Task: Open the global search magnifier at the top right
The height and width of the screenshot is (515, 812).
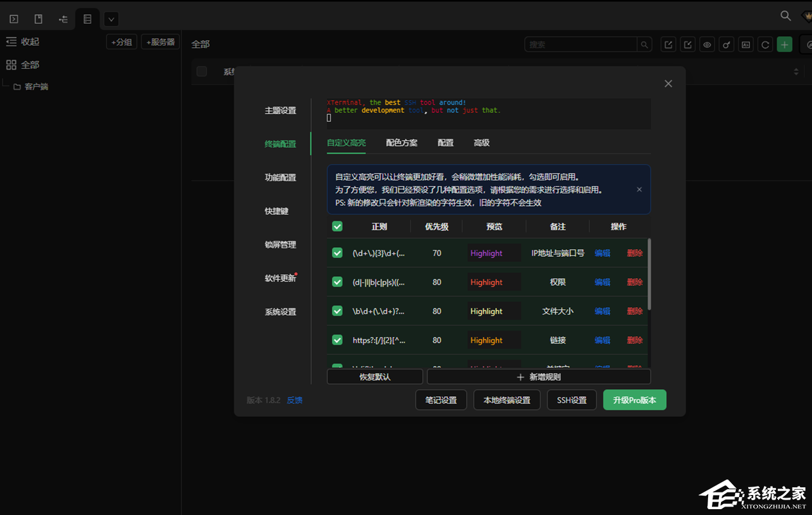Action: click(786, 15)
